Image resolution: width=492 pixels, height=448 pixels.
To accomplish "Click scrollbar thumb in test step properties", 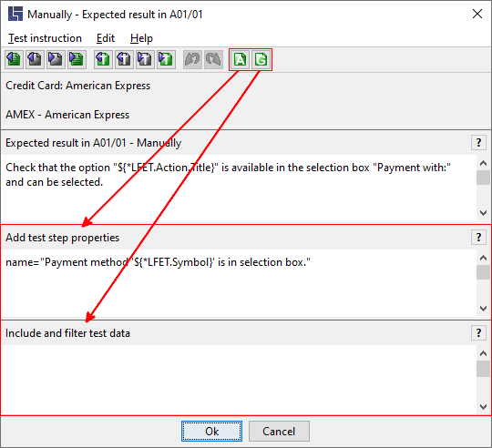I will pos(483,272).
